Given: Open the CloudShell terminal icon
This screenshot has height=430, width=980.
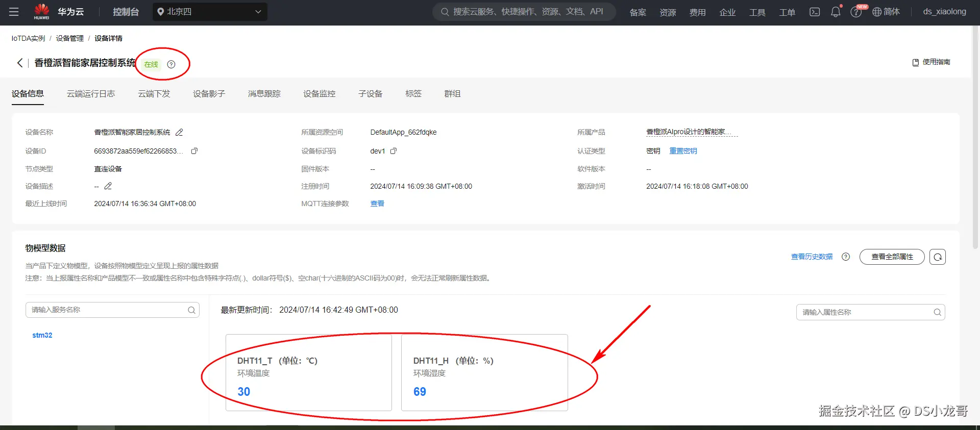Looking at the screenshot, I should click(x=815, y=12).
